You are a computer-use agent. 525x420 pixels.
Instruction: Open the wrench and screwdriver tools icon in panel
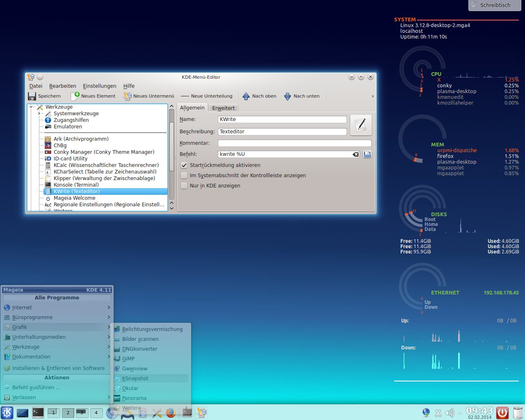point(157,413)
